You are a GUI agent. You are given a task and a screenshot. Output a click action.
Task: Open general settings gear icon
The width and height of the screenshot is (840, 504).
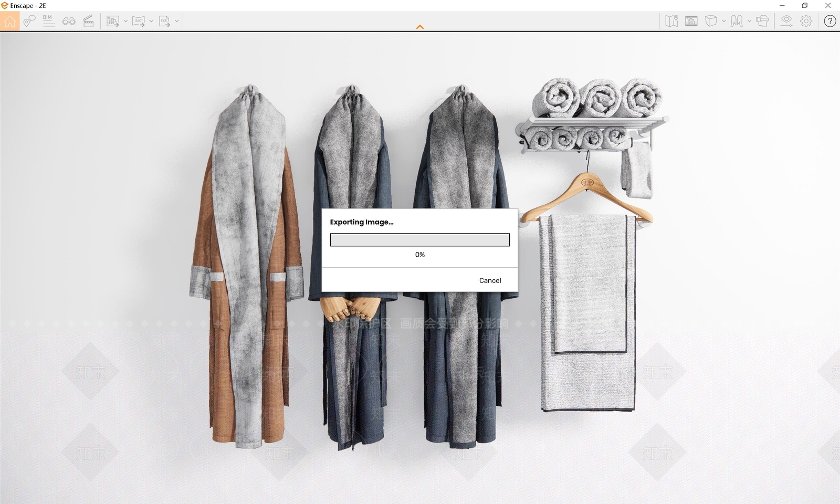pyautogui.click(x=806, y=21)
